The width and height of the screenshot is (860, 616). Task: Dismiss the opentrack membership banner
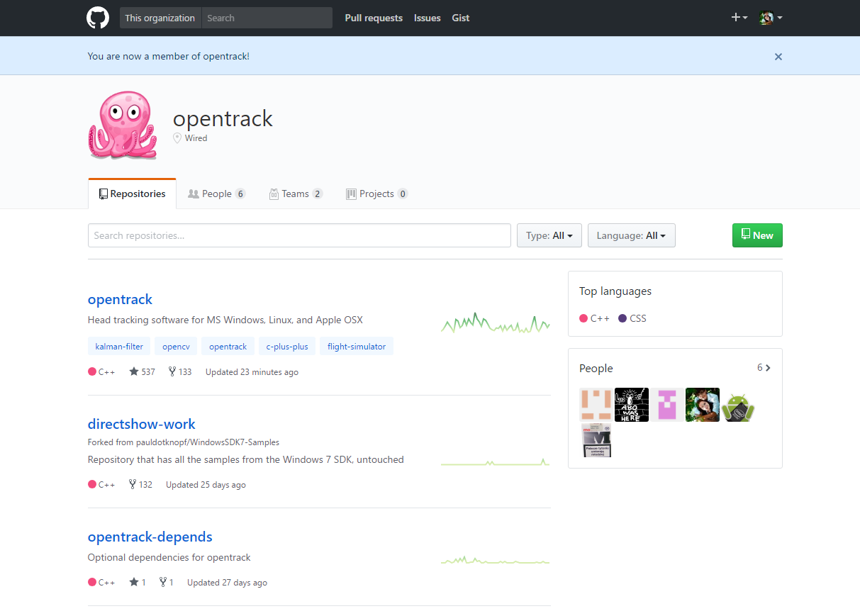[x=778, y=57]
